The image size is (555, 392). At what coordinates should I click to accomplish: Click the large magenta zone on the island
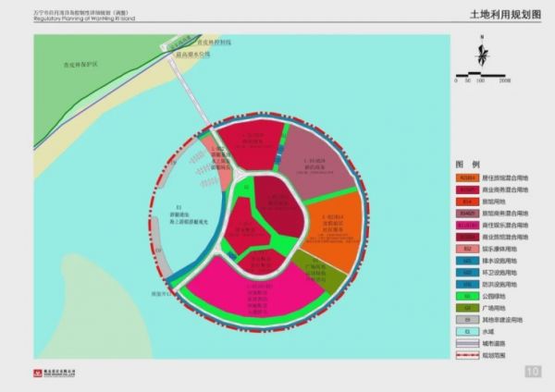tap(255, 288)
